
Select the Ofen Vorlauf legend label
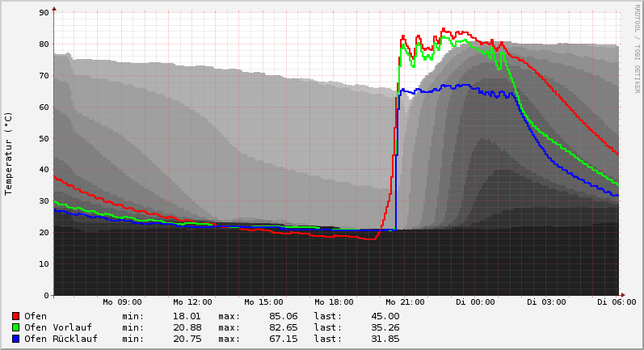coord(57,327)
